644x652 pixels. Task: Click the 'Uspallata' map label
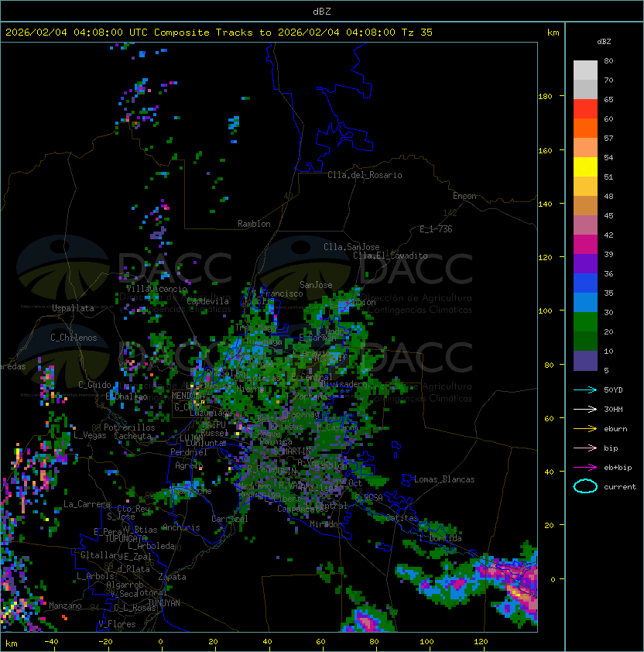(74, 308)
